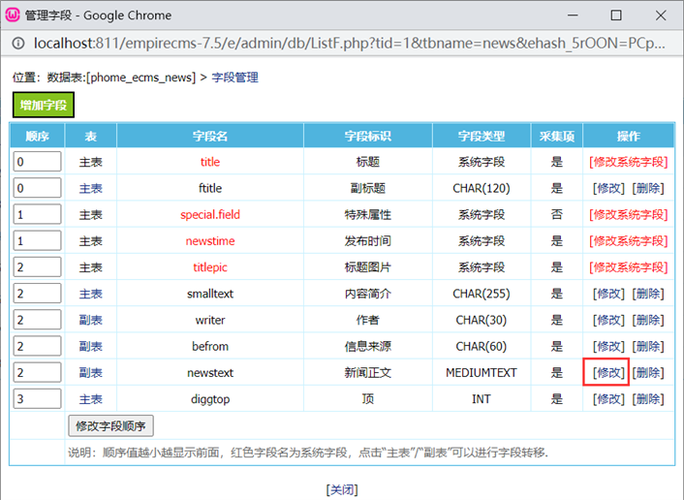Click 修改系统字段 for newstime row
The image size is (684, 500).
click(628, 241)
